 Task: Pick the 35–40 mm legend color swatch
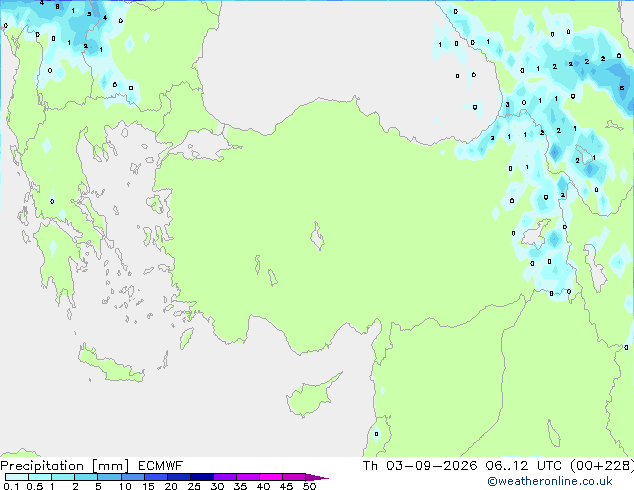[x=247, y=477]
